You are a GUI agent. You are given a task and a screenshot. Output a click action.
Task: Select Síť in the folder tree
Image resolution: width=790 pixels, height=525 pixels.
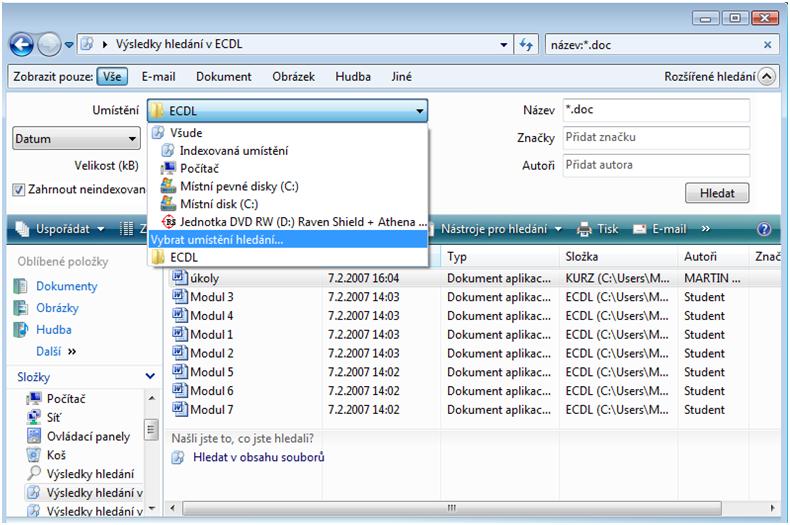(x=54, y=417)
